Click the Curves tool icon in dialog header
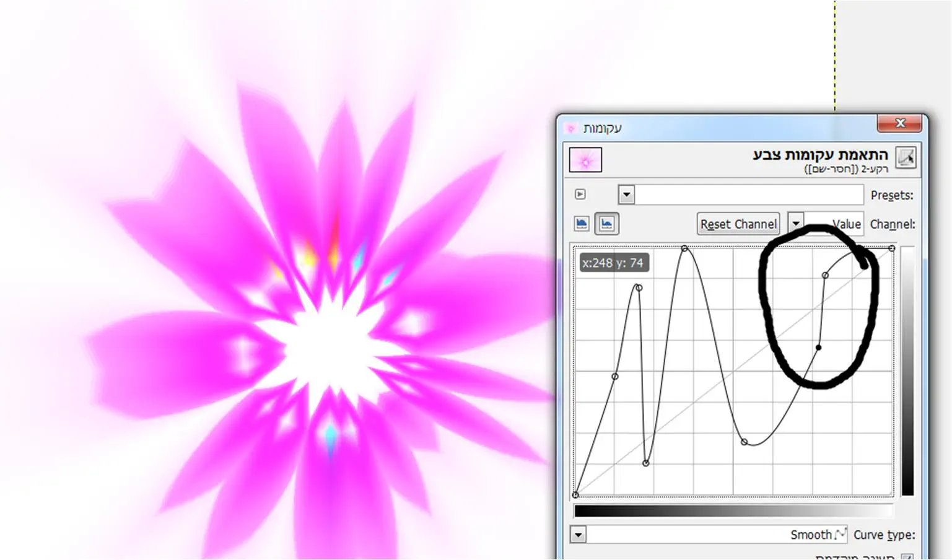The height and width of the screenshot is (560, 952). pos(906,157)
